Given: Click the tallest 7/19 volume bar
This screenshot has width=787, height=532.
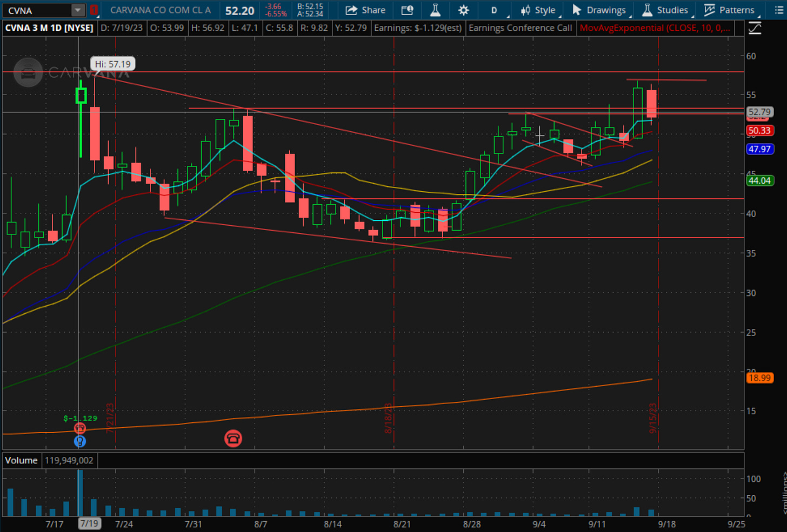Looking at the screenshot, I should (x=80, y=493).
